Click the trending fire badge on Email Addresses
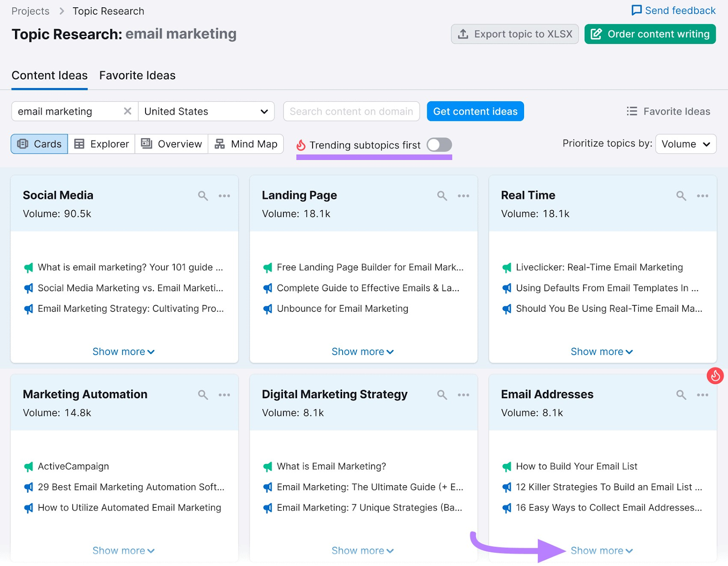Image resolution: width=728 pixels, height=566 pixels. tap(715, 376)
